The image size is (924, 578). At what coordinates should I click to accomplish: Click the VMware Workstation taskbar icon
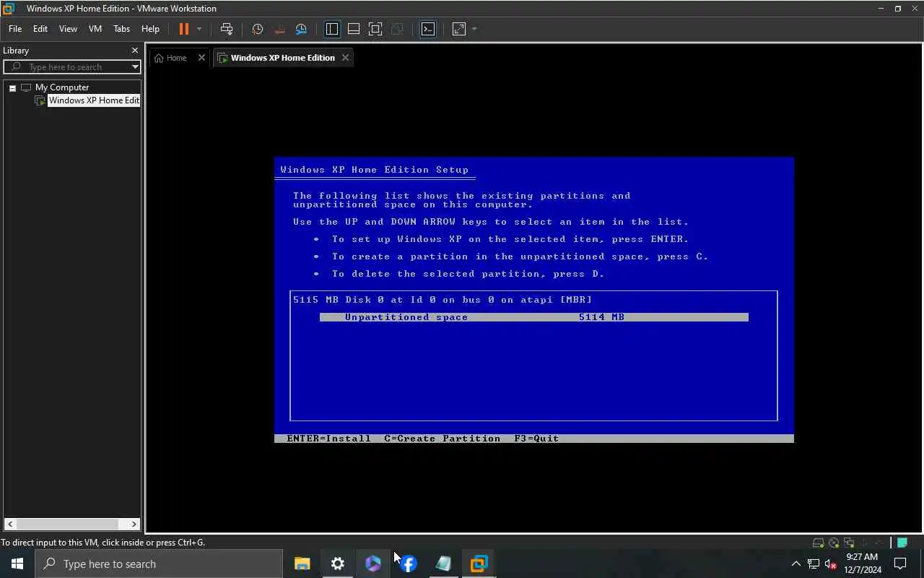pos(479,564)
